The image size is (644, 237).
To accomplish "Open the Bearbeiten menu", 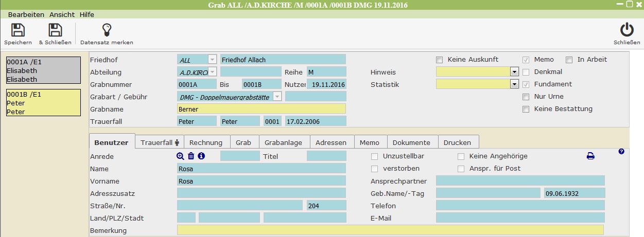I will pyautogui.click(x=26, y=15).
